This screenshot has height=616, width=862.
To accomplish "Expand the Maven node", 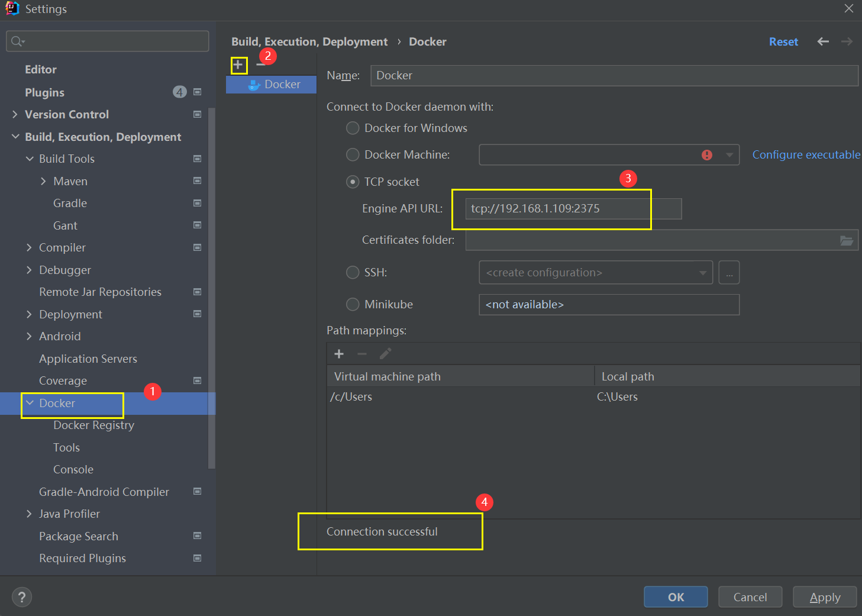I will pos(43,181).
